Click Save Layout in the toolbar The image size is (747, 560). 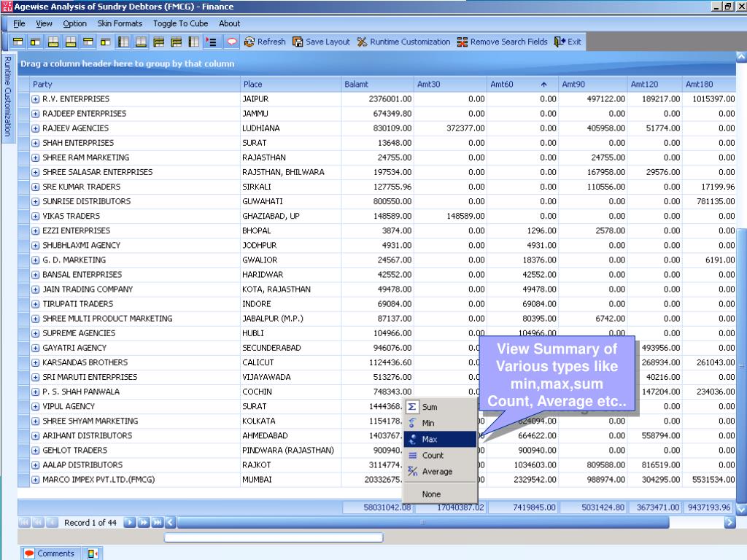click(321, 42)
